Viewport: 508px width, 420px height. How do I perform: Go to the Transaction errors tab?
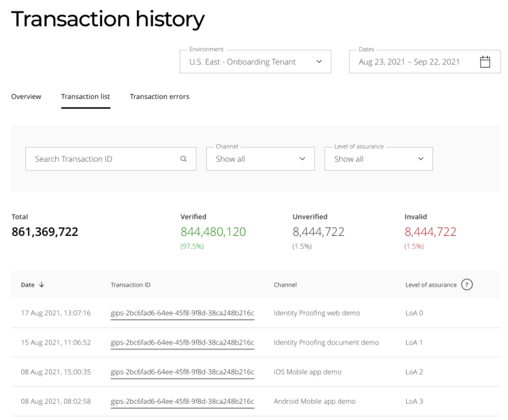click(x=159, y=97)
